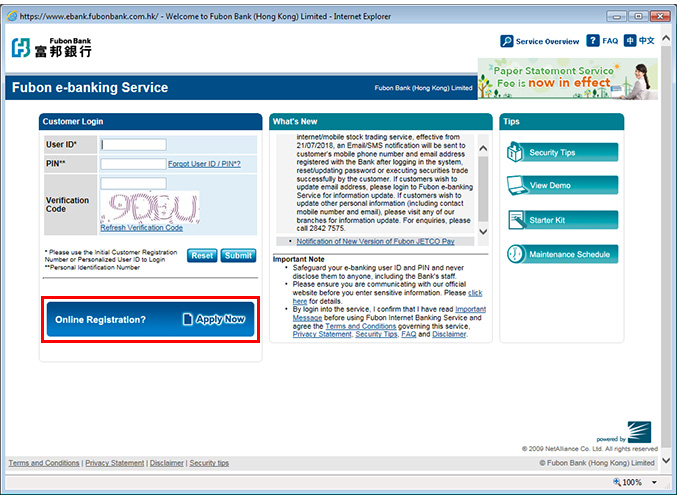677x500 pixels.
Task: Focus the Verification Code input field
Action: click(x=133, y=183)
